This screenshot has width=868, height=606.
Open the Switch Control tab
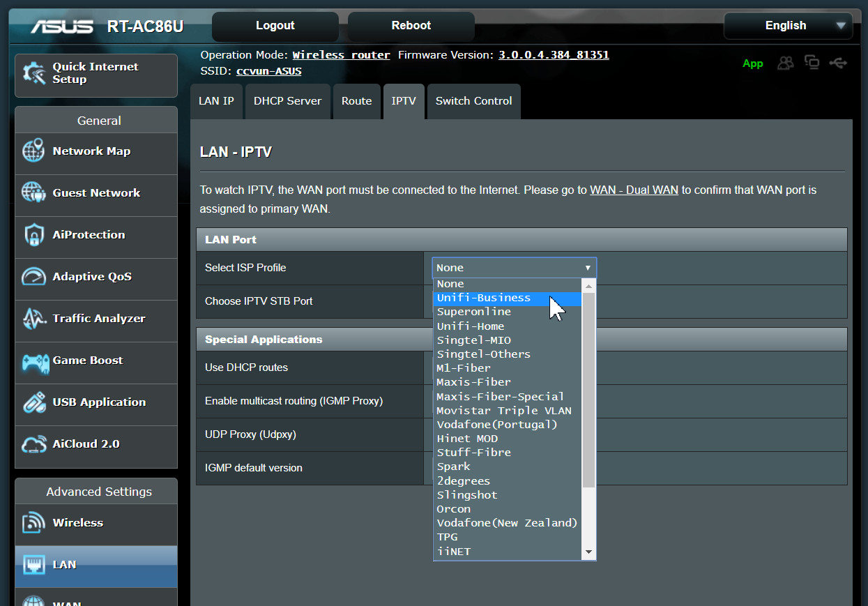point(473,101)
